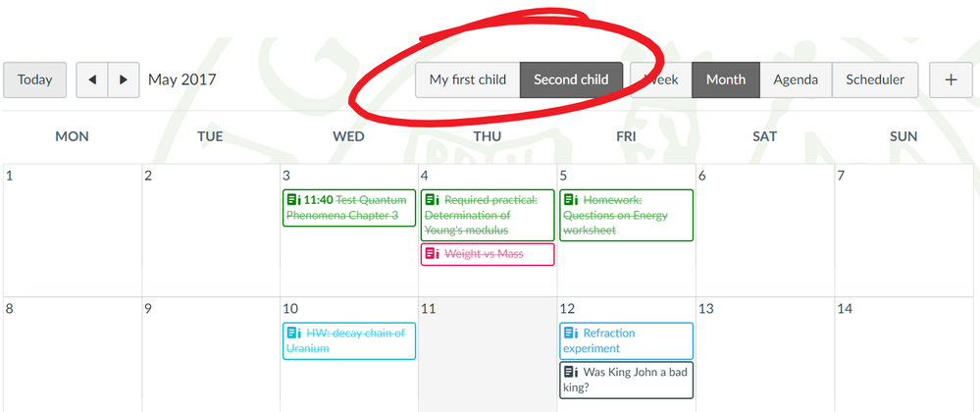
Task: Switch calendar to My first child
Action: pos(468,80)
